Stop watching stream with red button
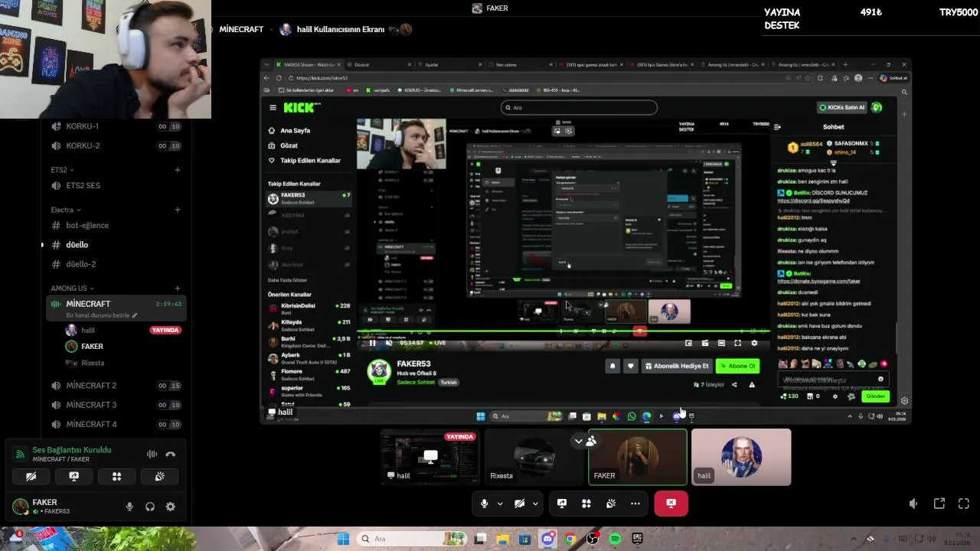This screenshot has height=551, width=980. (671, 504)
